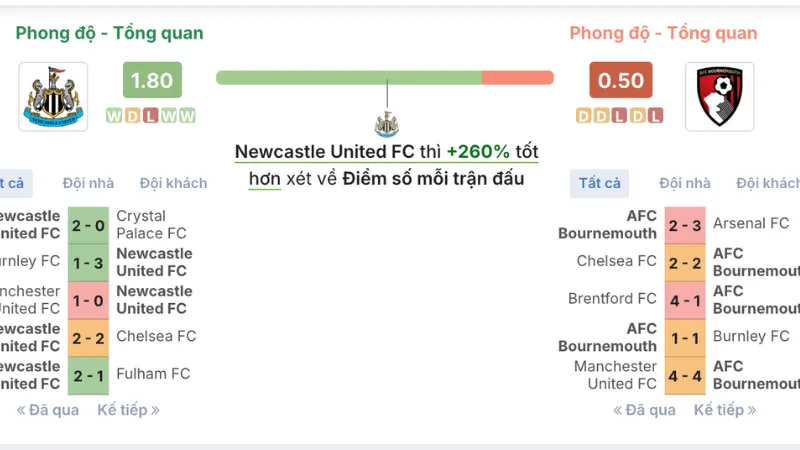Click the AFC Bournemouth club crest
This screenshot has width=800, height=450.
coord(719,96)
